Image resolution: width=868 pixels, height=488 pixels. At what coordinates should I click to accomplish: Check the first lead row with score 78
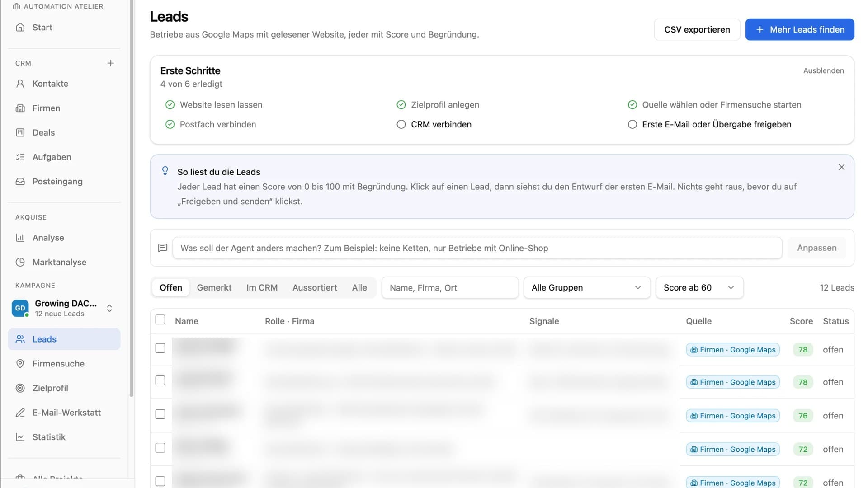[160, 348]
